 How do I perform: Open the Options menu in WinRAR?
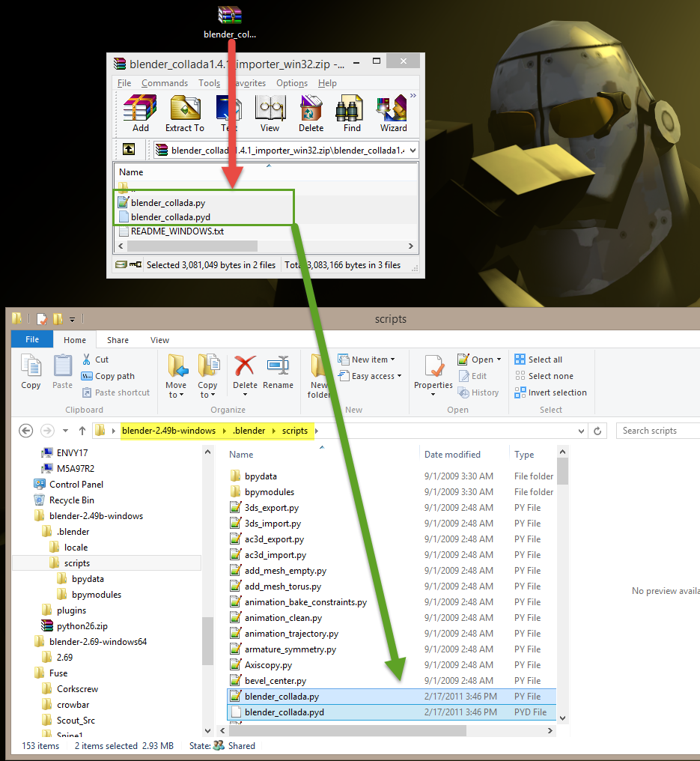point(292,83)
